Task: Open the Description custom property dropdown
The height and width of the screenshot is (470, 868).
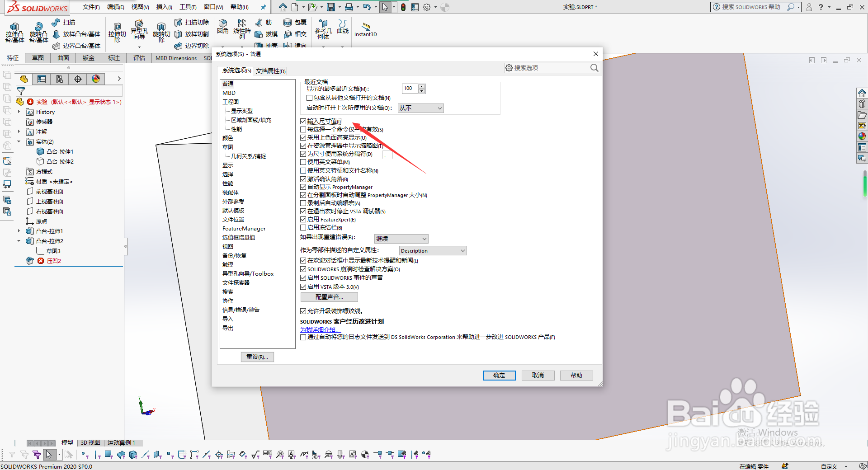Action: coord(432,250)
